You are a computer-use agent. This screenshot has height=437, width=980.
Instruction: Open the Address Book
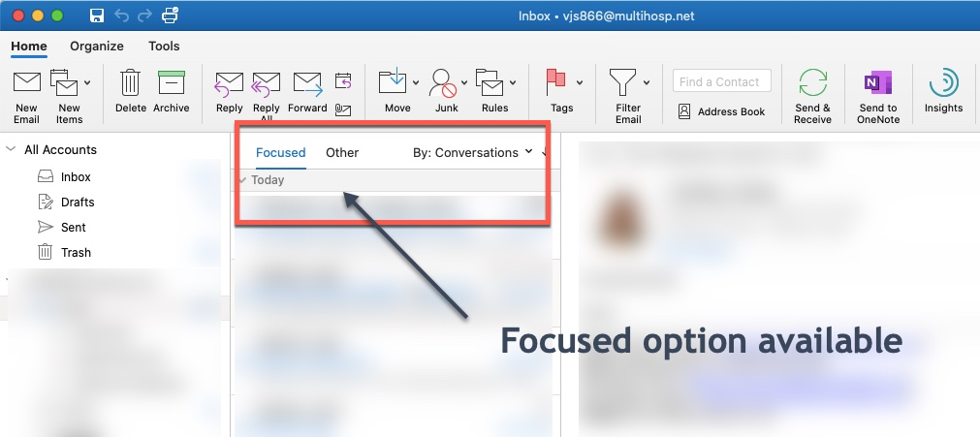pyautogui.click(x=722, y=111)
